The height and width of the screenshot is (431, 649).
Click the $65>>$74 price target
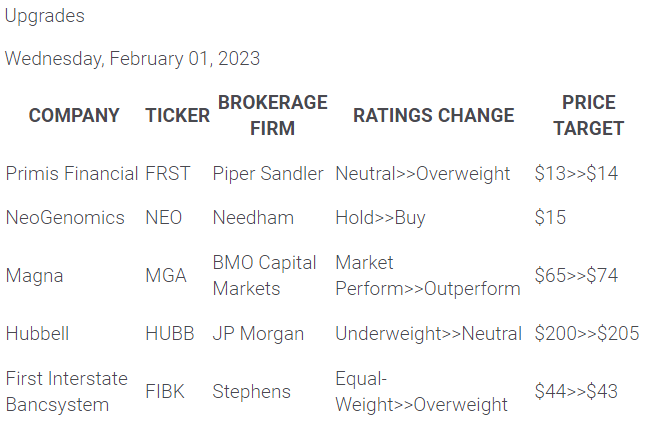click(x=576, y=275)
